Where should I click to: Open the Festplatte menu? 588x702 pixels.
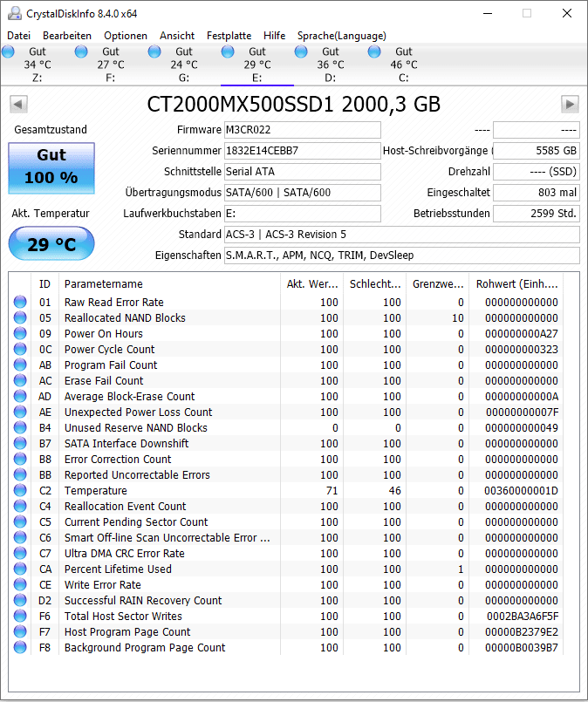[229, 36]
